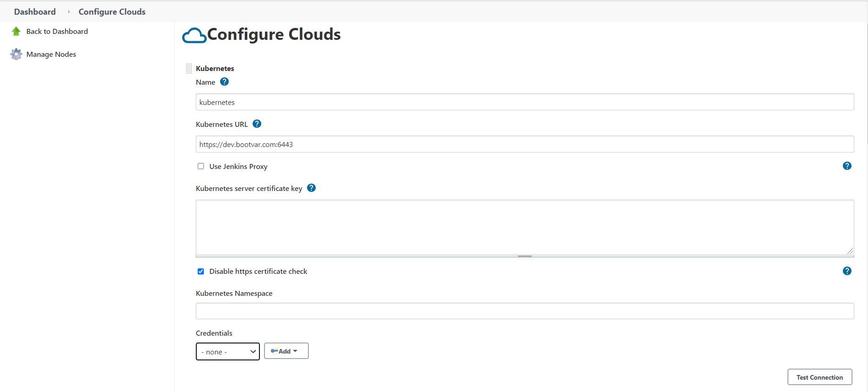Click the green Back to Dashboard arrow icon
The image size is (868, 392).
tap(16, 31)
